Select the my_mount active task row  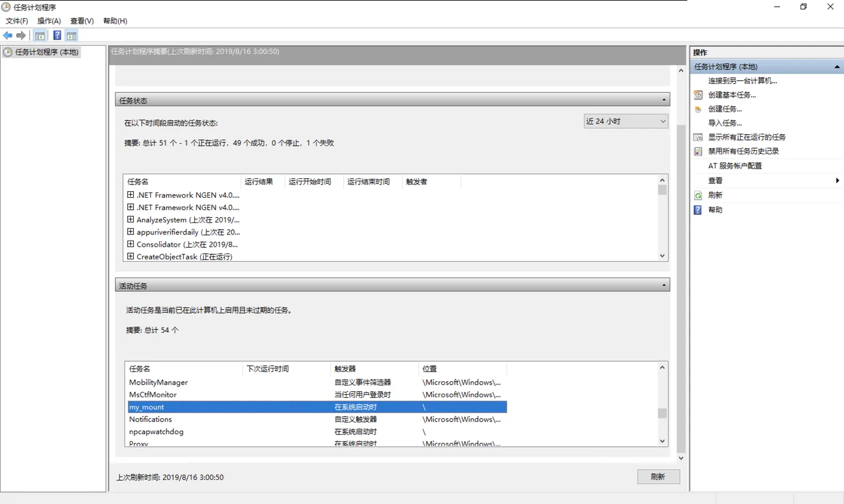tap(317, 407)
